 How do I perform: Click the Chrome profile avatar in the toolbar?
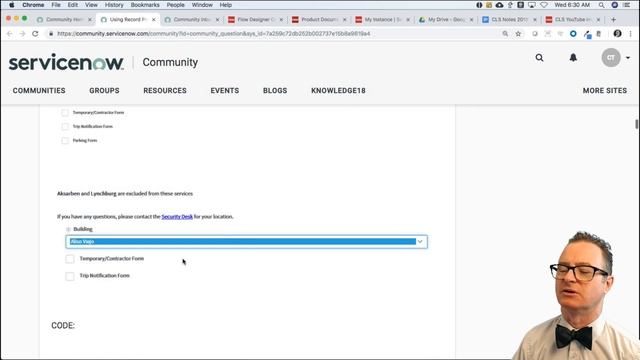click(x=617, y=34)
